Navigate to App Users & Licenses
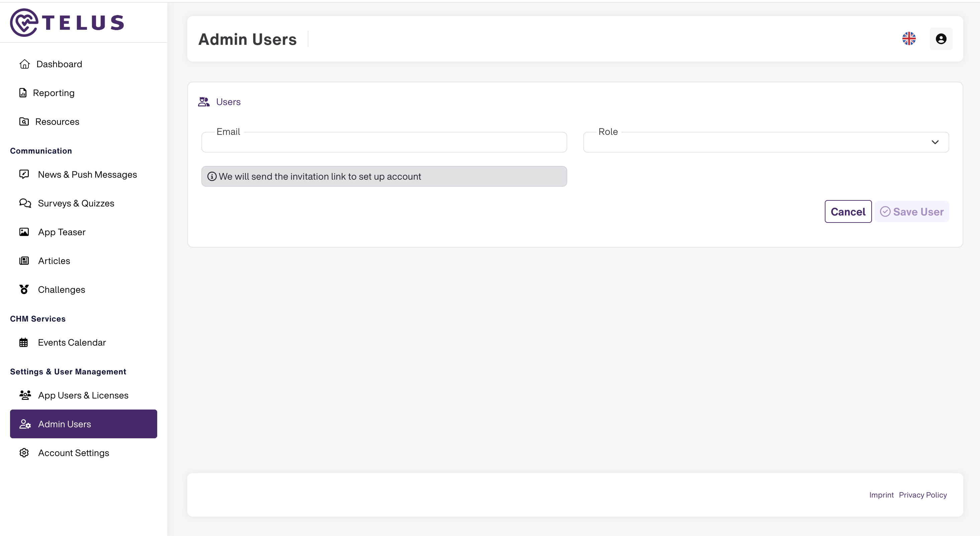This screenshot has width=980, height=536. click(x=83, y=395)
